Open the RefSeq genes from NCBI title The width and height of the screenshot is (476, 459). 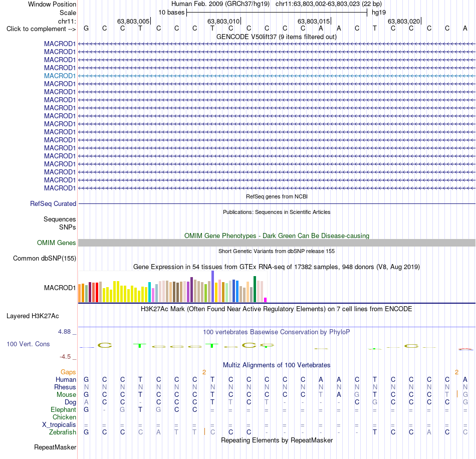[x=277, y=196]
